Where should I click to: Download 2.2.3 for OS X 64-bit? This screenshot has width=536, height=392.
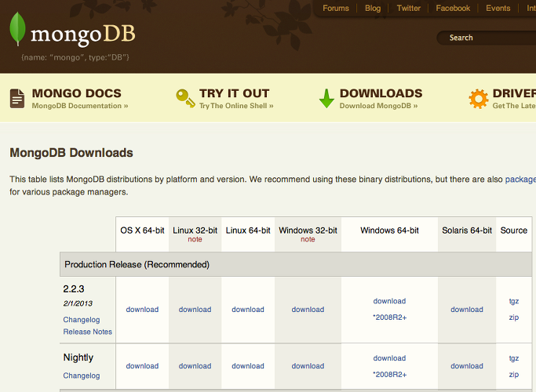coord(142,310)
